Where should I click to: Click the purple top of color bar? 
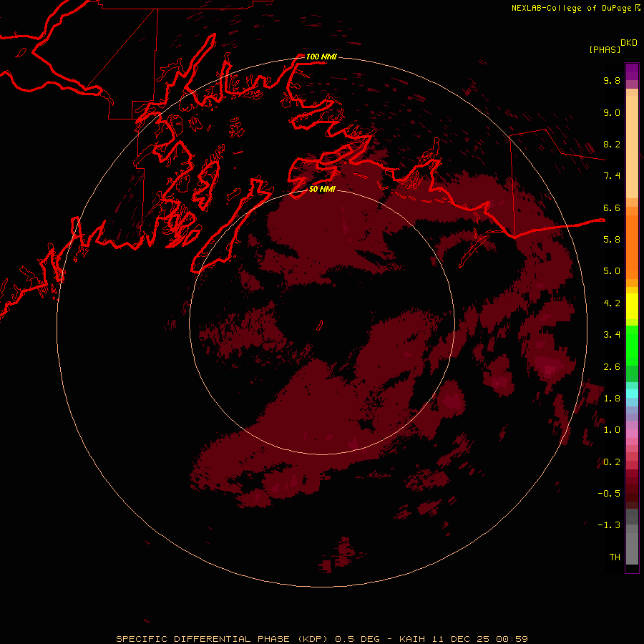pos(632,72)
